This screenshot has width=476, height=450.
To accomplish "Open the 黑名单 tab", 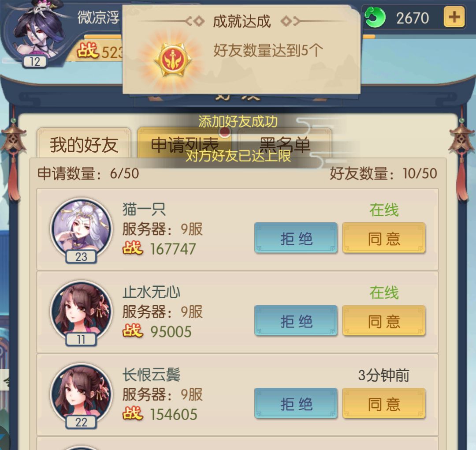I will (285, 143).
